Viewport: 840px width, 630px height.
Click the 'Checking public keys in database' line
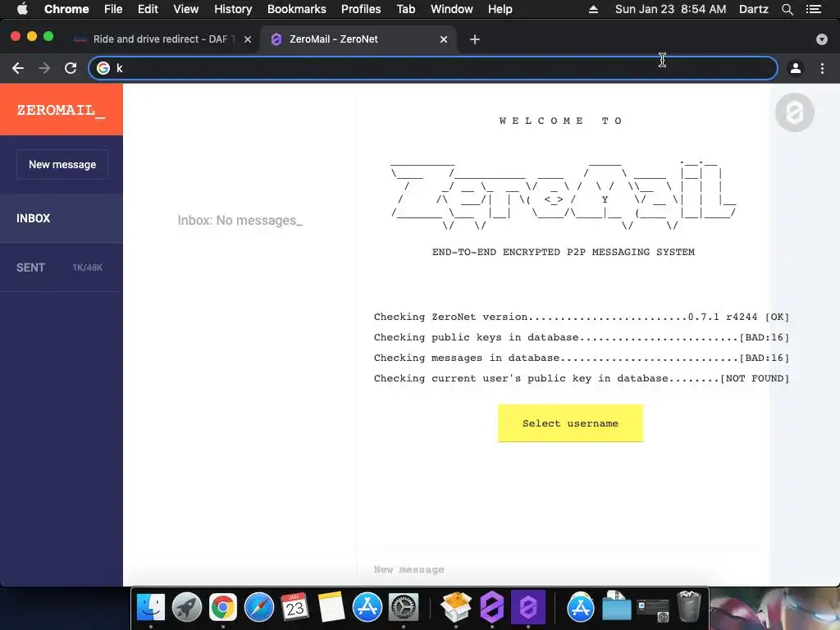click(582, 337)
